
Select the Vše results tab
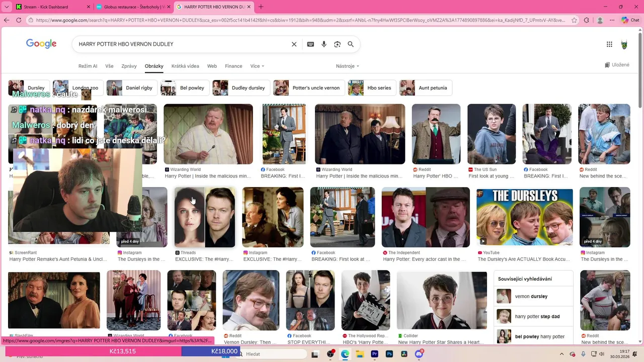109,66
